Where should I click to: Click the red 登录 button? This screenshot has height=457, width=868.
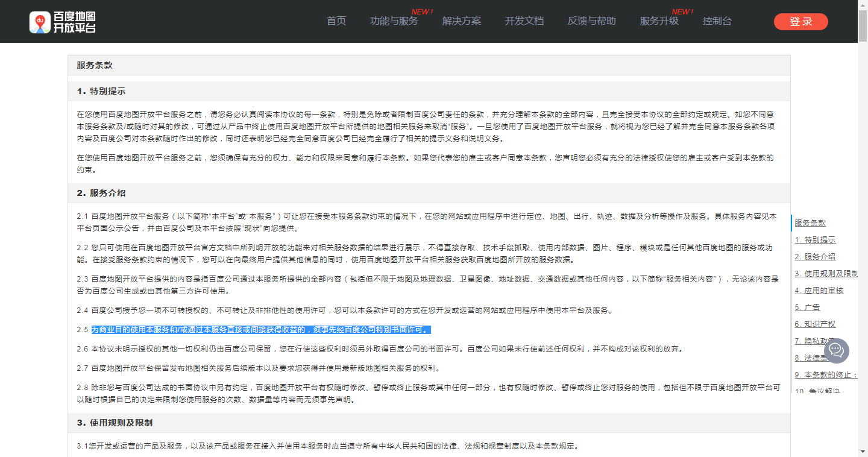click(801, 22)
